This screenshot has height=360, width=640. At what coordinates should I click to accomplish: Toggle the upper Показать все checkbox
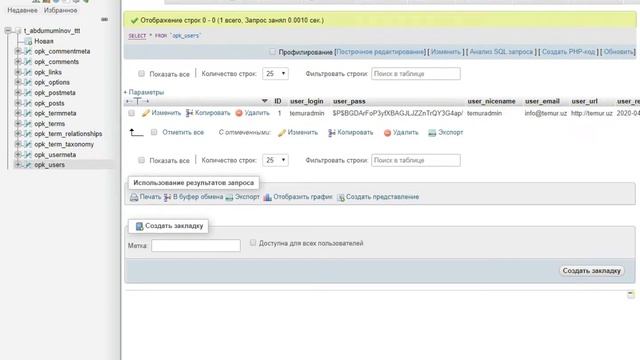(141, 74)
